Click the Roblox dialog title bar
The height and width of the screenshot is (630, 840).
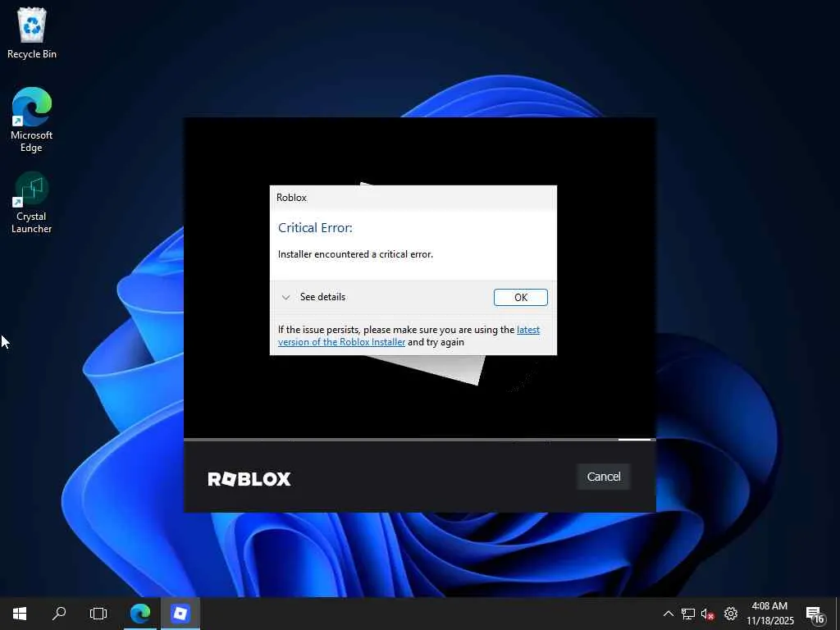[x=413, y=198]
